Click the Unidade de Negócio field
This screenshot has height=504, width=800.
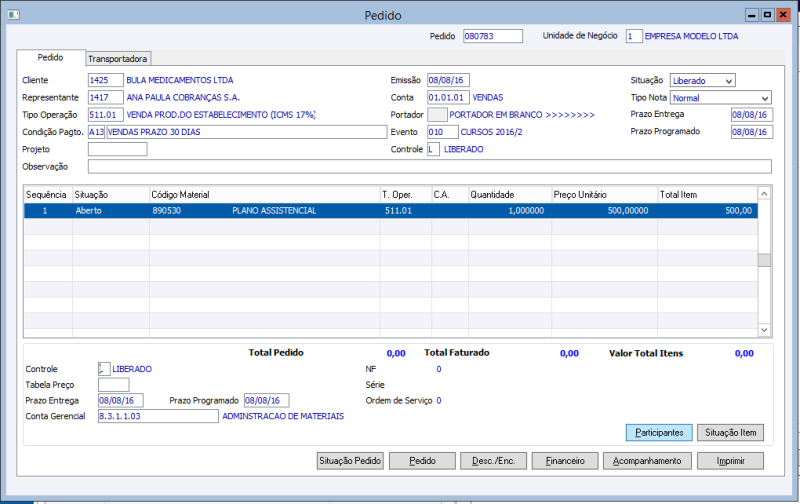click(x=634, y=36)
